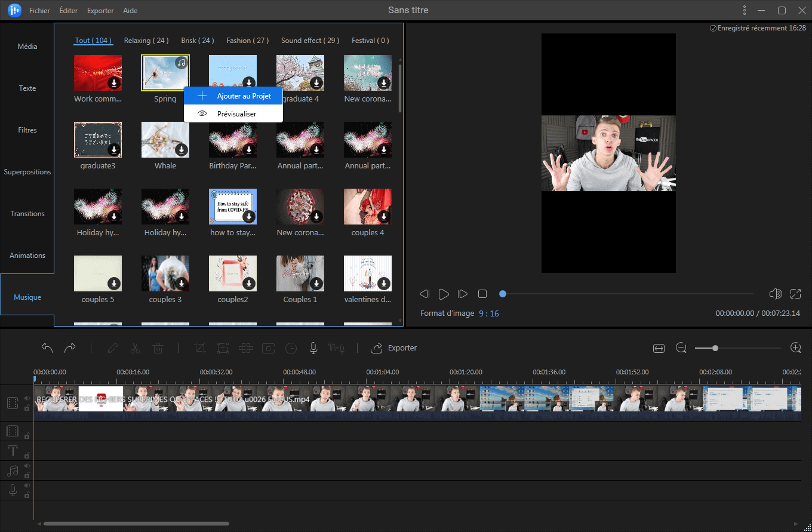This screenshot has height=532, width=812.
Task: Select the scissors split tool
Action: click(x=135, y=348)
